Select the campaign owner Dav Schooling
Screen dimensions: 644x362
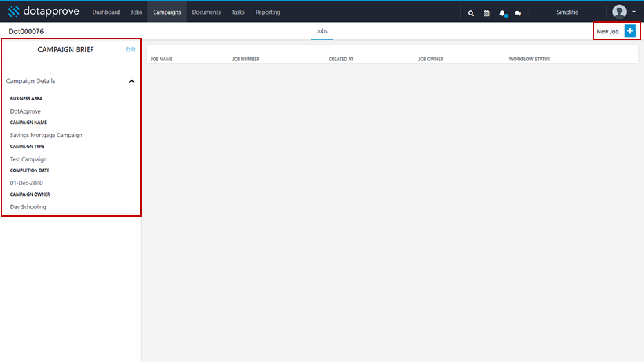[28, 207]
